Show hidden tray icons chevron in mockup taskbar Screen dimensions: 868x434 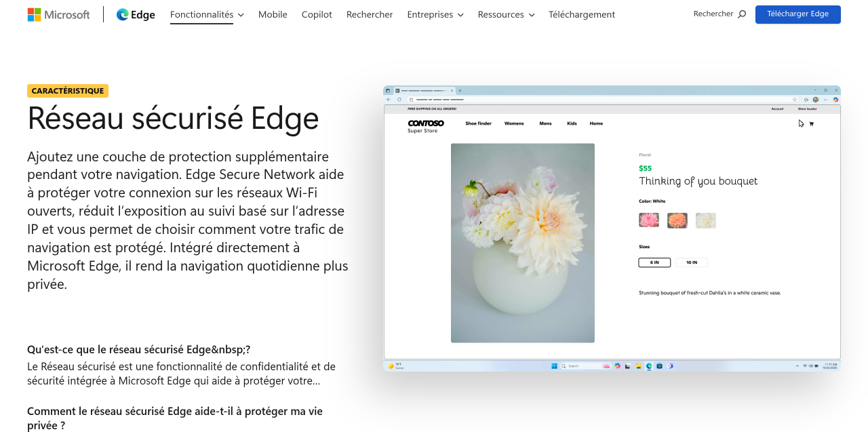(x=797, y=366)
